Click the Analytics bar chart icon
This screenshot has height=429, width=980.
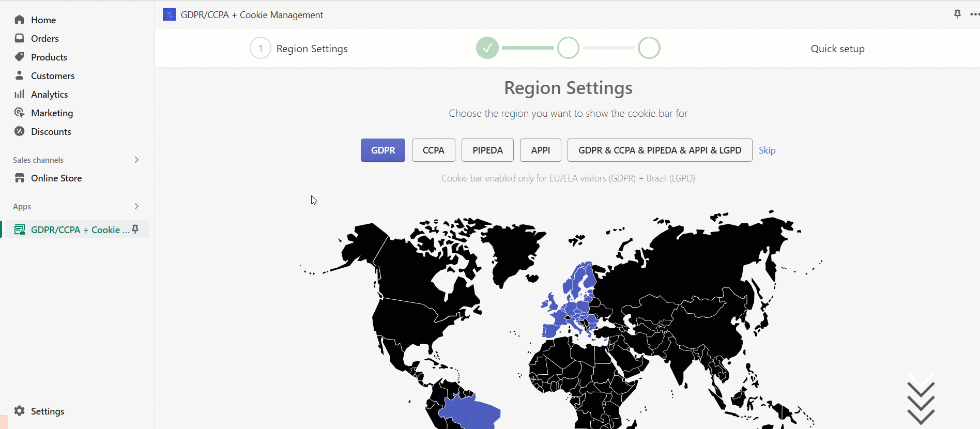(x=20, y=94)
